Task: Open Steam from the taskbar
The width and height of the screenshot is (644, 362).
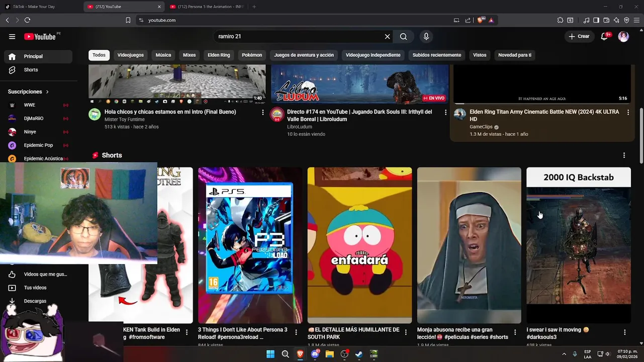Action: coord(359,354)
